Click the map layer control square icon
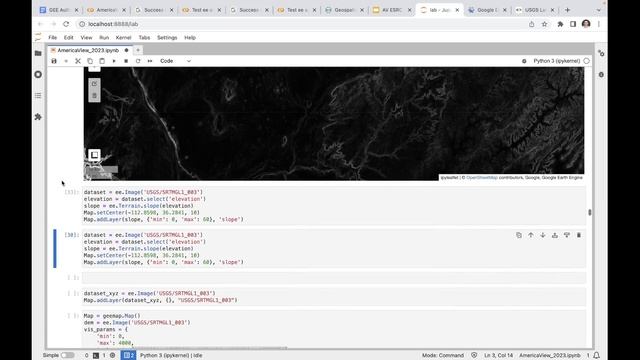The height and width of the screenshot is (360, 640). click(94, 155)
